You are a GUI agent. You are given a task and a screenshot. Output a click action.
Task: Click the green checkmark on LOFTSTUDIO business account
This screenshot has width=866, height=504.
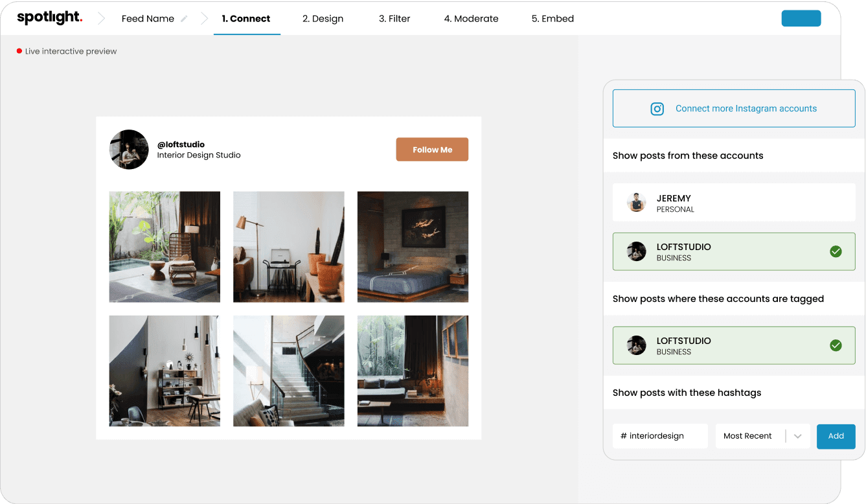click(x=836, y=251)
